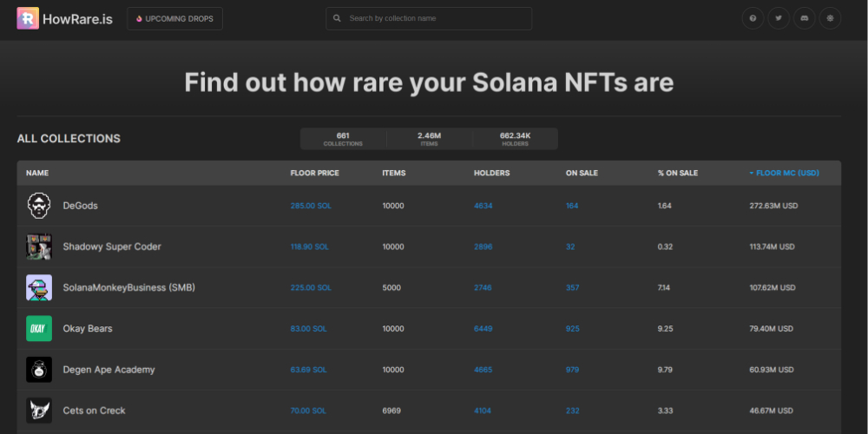This screenshot has width=868, height=434.
Task: Click DeGods on sale count 164
Action: coord(572,206)
